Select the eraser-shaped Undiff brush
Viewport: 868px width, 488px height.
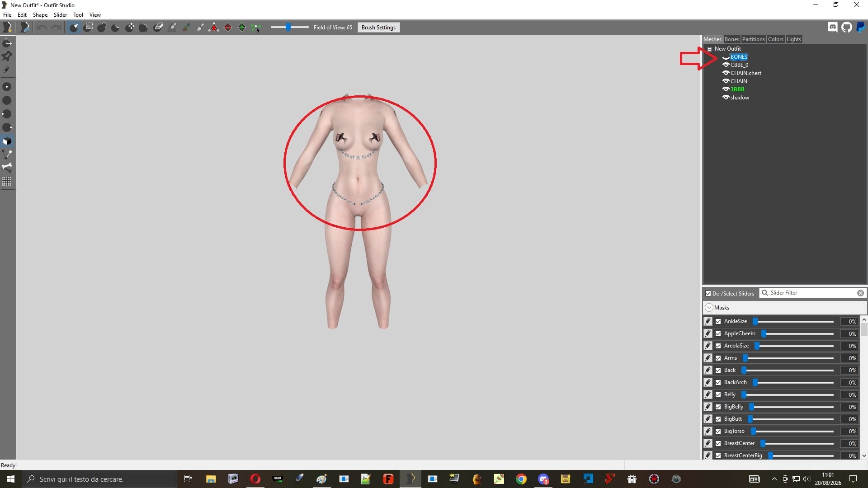pyautogui.click(x=158, y=28)
